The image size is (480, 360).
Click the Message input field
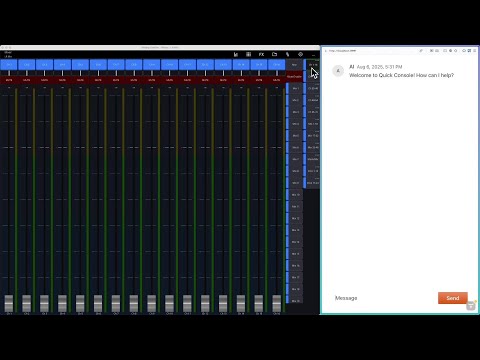383,298
